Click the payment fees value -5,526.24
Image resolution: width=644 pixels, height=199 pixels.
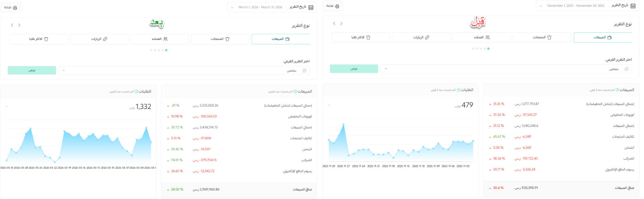tap(528, 169)
